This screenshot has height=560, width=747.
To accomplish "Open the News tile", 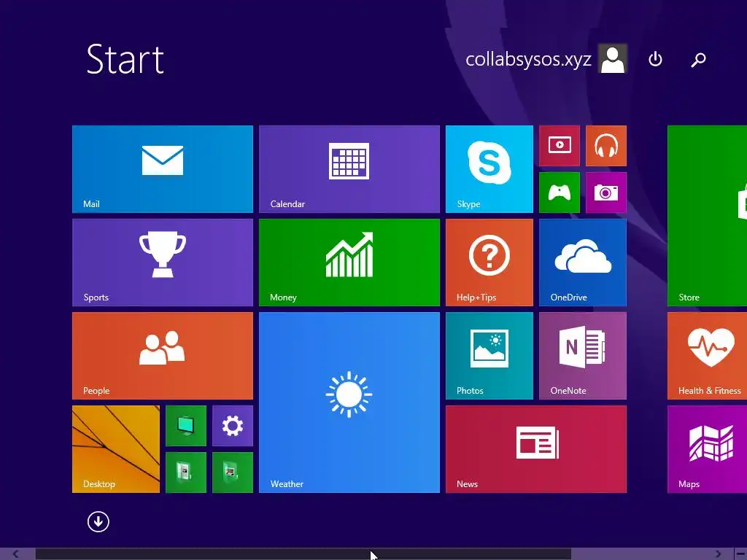I will tap(536, 449).
